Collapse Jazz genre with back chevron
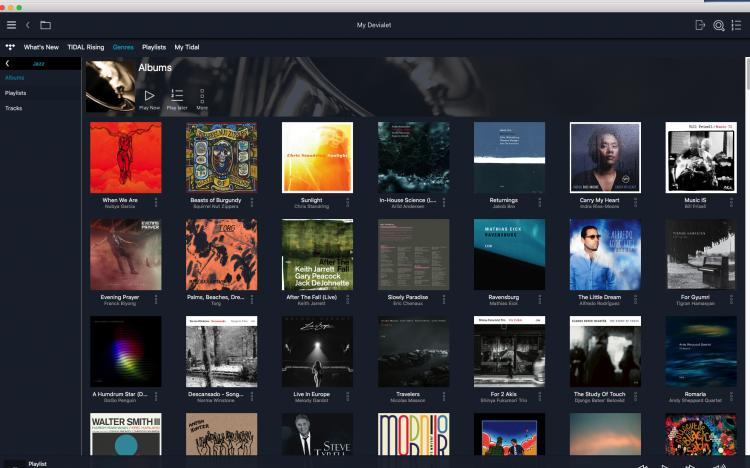 click(7, 63)
